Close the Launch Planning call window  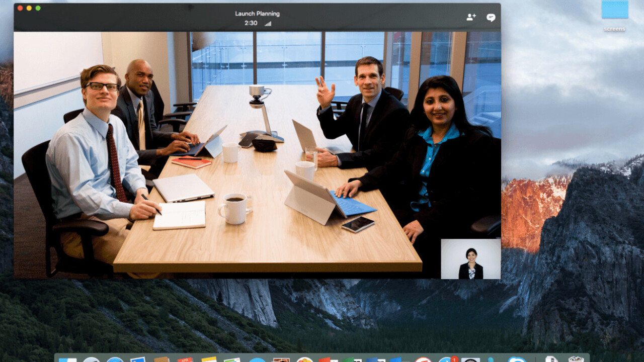click(x=20, y=8)
